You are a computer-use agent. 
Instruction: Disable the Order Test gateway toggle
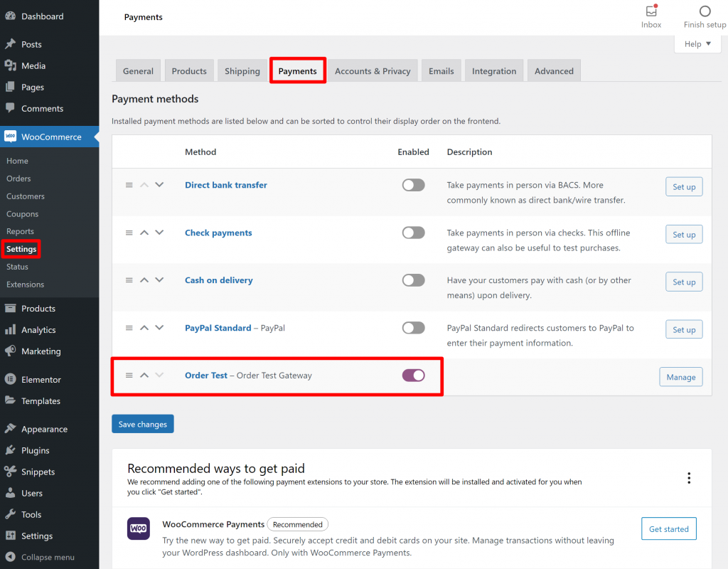click(413, 376)
